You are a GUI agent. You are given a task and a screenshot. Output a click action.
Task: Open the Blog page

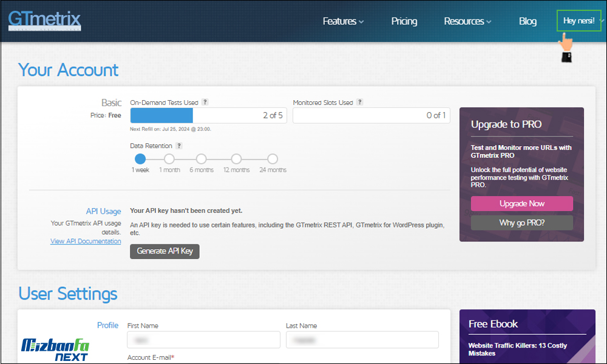pos(527,21)
